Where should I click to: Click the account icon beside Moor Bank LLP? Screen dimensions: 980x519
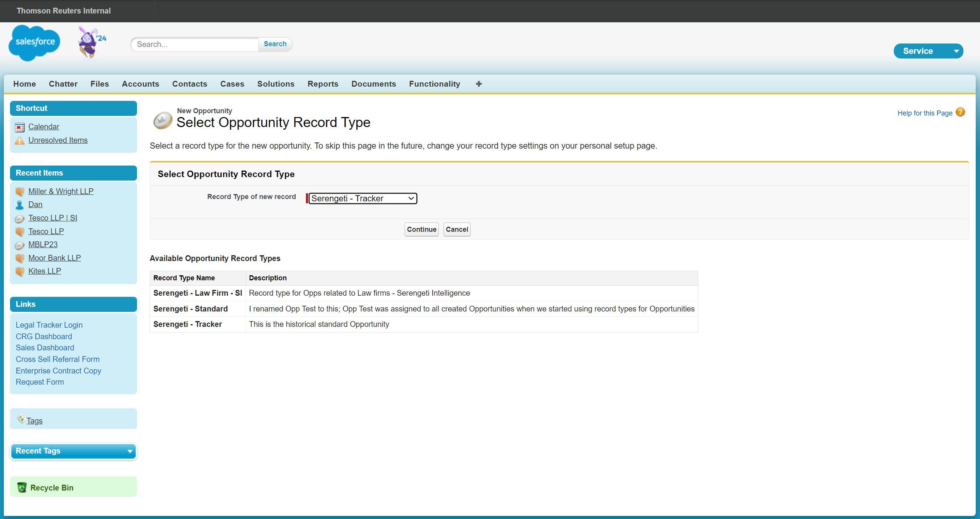point(20,258)
